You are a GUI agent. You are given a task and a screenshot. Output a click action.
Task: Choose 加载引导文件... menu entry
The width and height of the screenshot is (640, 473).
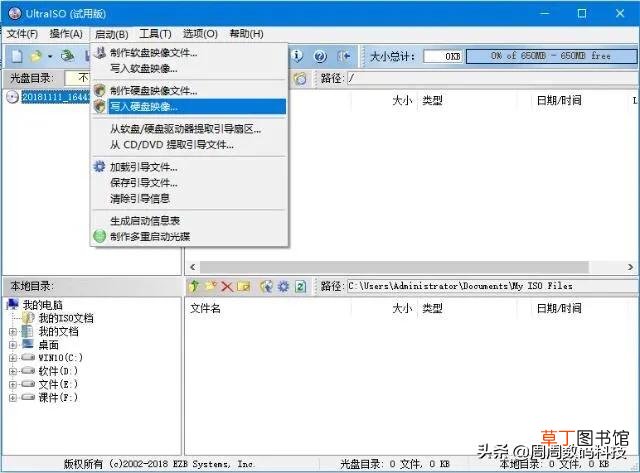coord(189,167)
